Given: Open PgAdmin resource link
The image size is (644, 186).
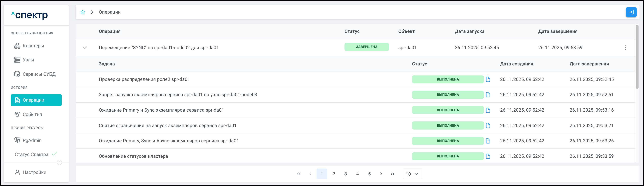Looking at the screenshot, I should [32, 140].
